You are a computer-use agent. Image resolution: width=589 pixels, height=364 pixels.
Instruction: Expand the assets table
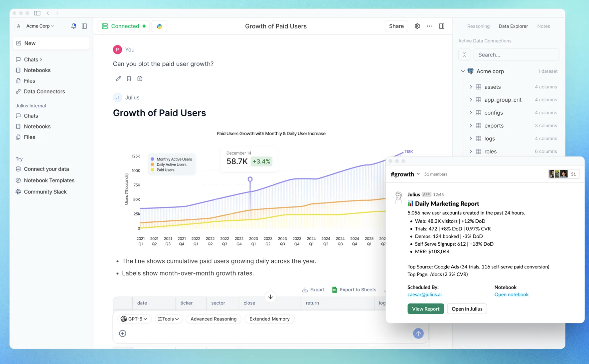(x=471, y=87)
